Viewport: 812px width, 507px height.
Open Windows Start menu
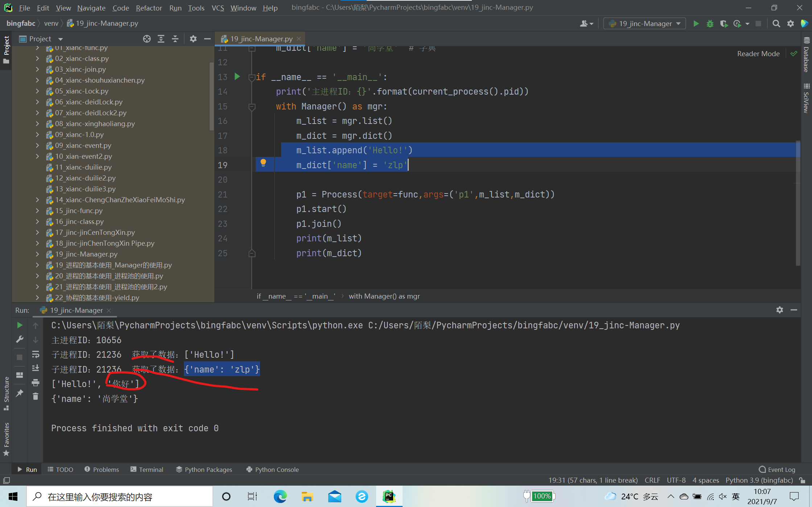[x=13, y=496]
